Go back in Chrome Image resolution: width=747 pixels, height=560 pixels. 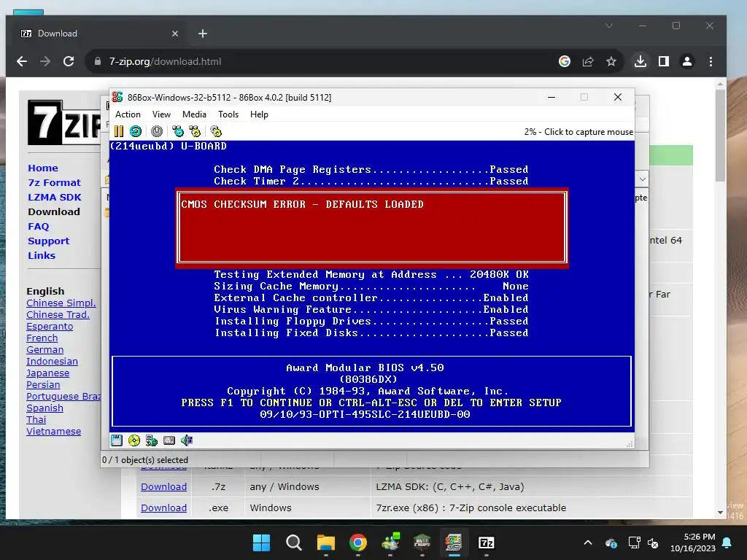pos(22,61)
